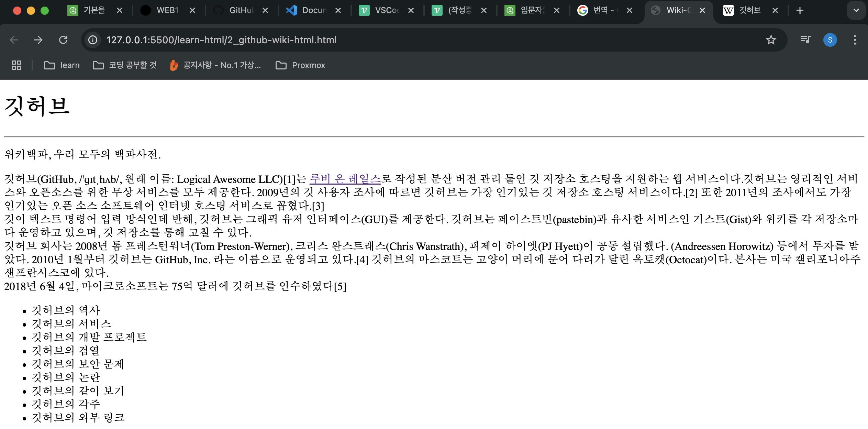Expand the tab search dropdown chevron

coord(856,11)
